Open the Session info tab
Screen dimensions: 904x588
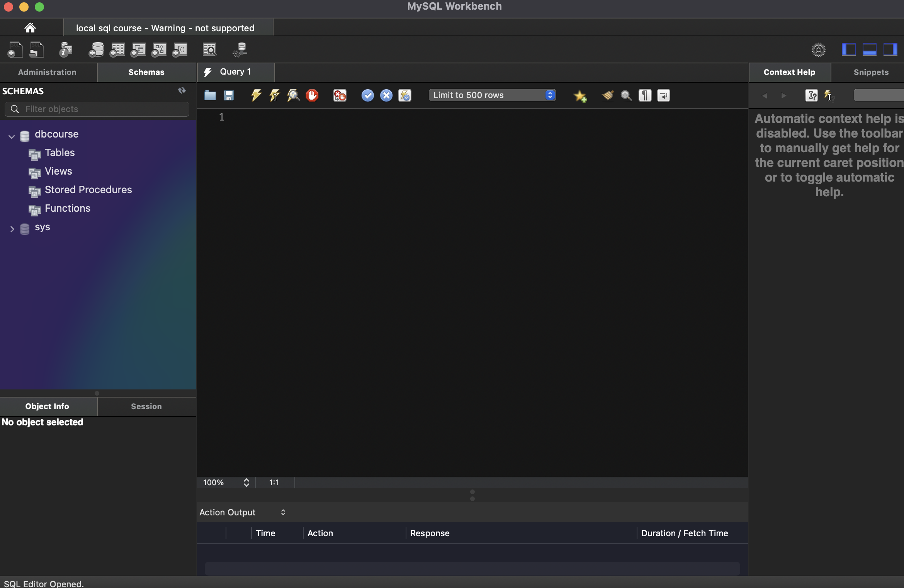146,406
